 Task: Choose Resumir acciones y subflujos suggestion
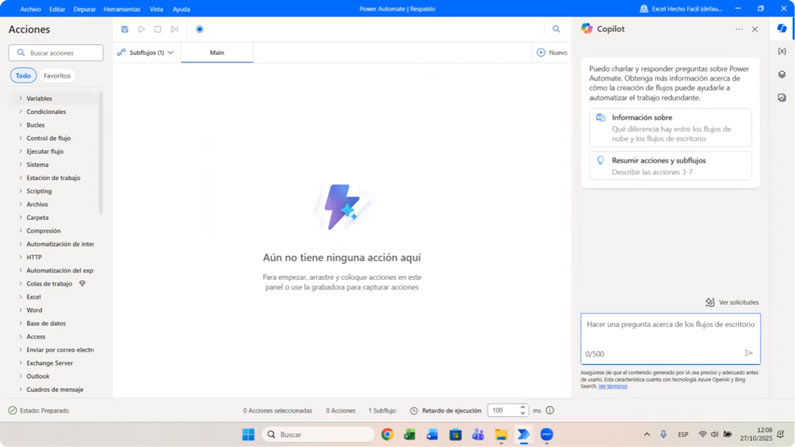(x=670, y=166)
